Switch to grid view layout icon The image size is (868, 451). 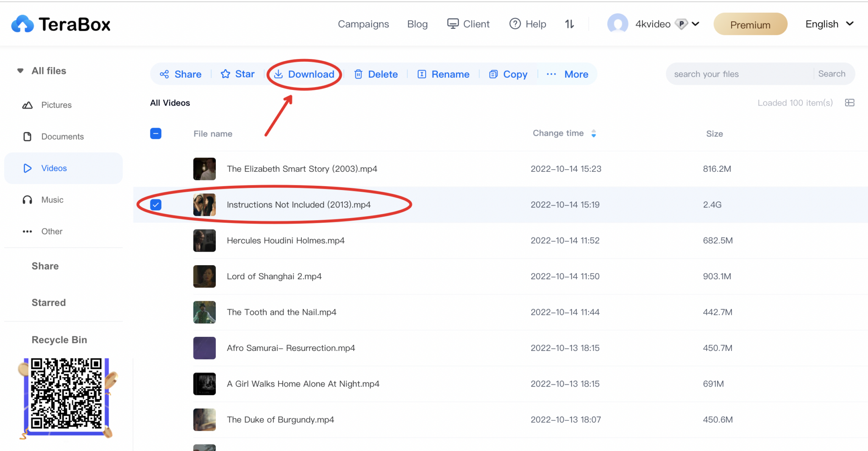click(849, 103)
